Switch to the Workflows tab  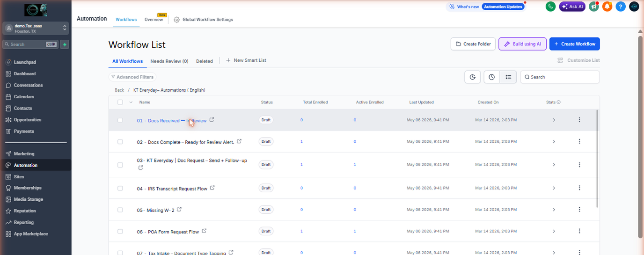click(126, 20)
